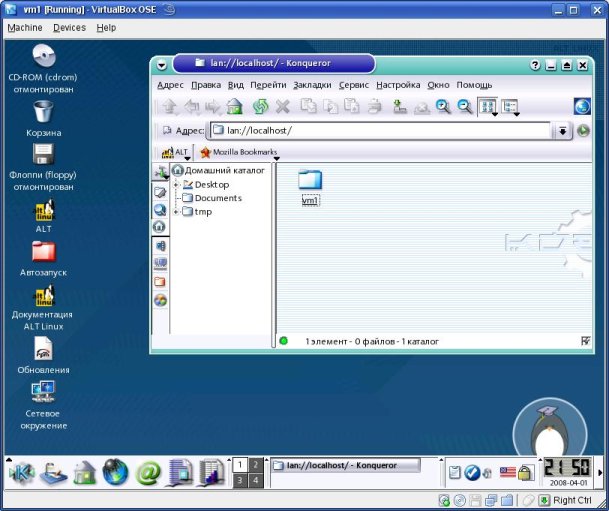Switch sidebar to services tab

click(160, 300)
